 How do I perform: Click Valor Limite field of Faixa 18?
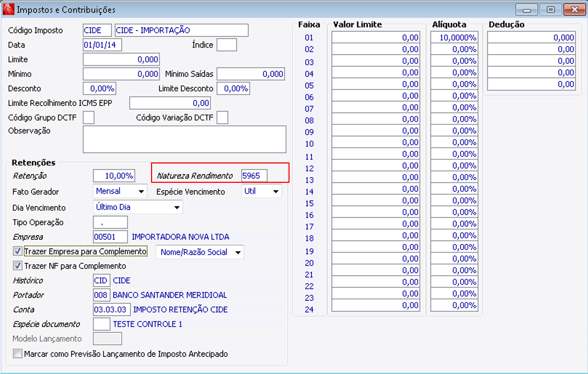tap(376, 236)
